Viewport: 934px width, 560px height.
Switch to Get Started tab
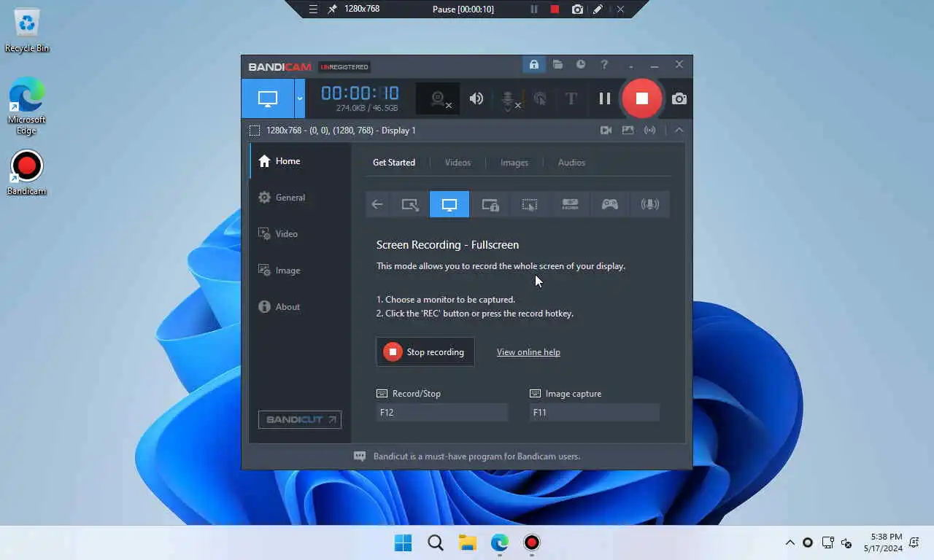[x=394, y=163]
